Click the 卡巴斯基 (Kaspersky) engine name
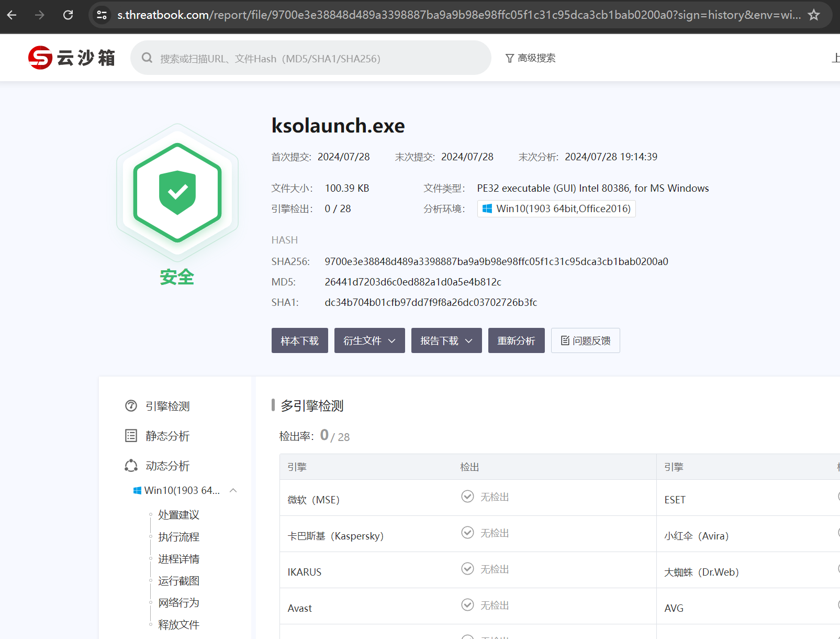The height and width of the screenshot is (639, 840). (x=335, y=536)
